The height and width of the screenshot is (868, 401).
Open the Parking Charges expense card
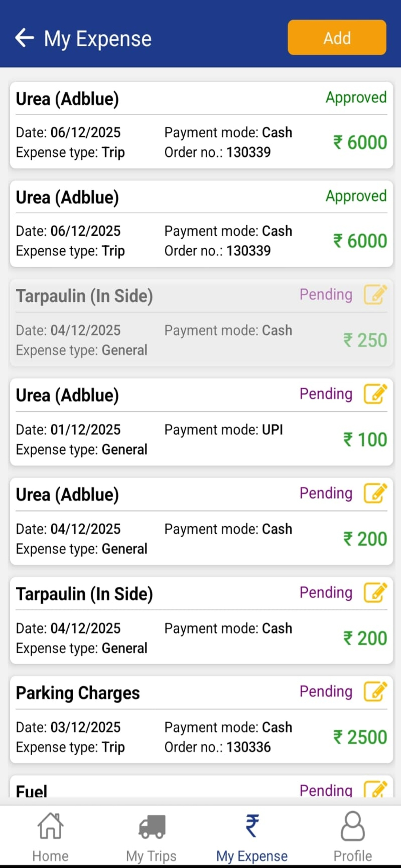pos(201,719)
